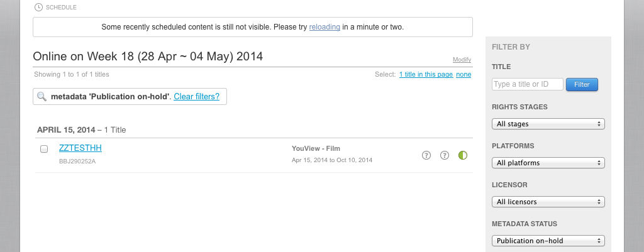Click the magnifying glass filter icon

42,97
